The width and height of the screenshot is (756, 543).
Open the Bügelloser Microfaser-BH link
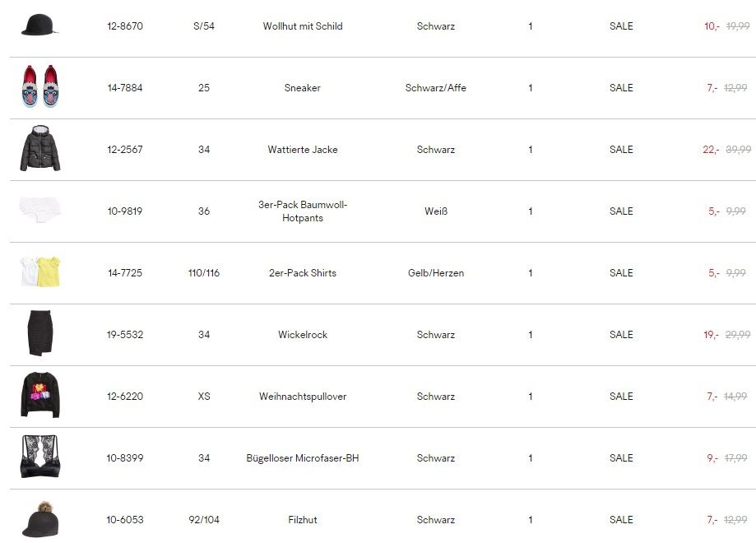pos(302,458)
